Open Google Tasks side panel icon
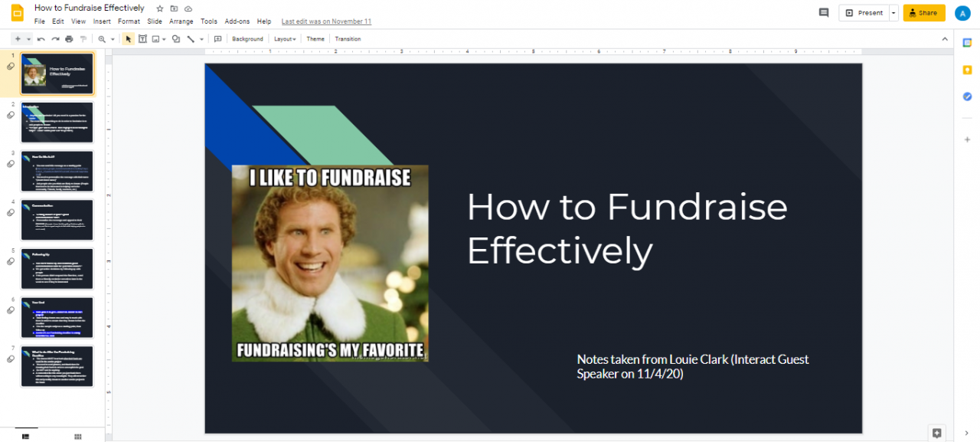Screen dimensions: 980x442 967,97
